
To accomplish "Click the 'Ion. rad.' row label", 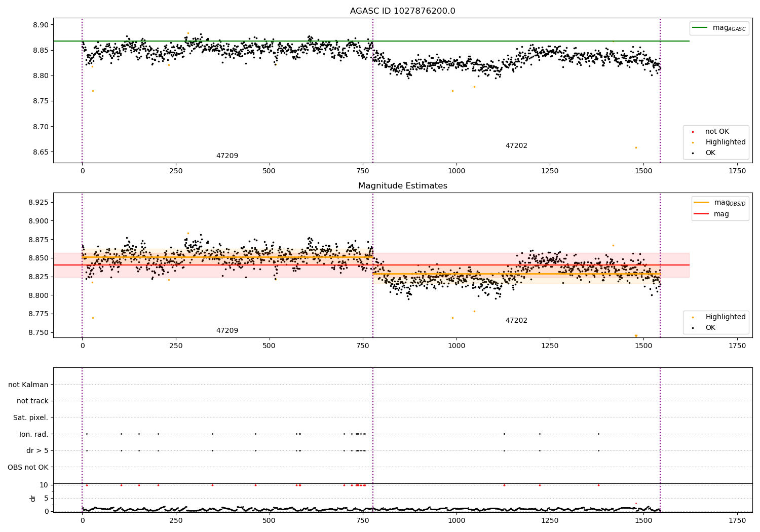I will coord(34,434).
